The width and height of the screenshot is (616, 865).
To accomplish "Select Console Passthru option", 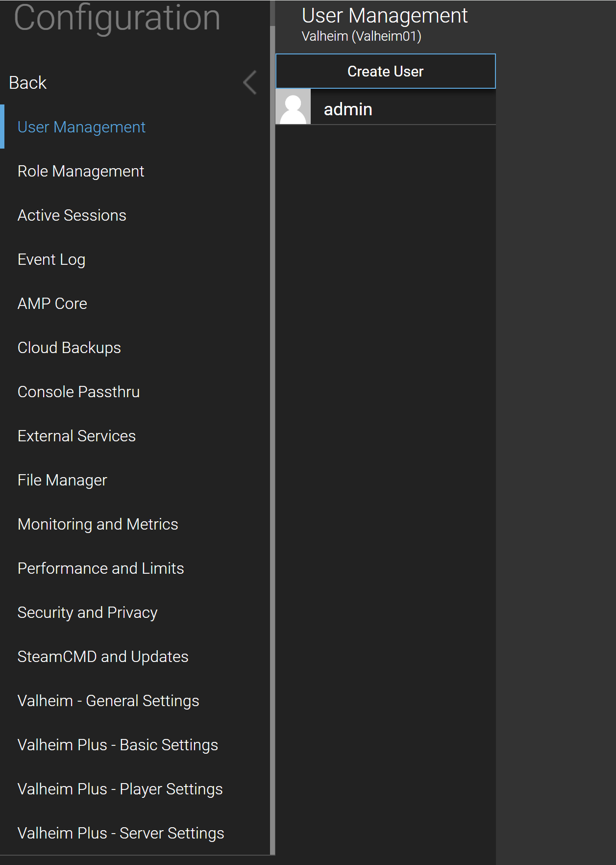I will (x=79, y=392).
